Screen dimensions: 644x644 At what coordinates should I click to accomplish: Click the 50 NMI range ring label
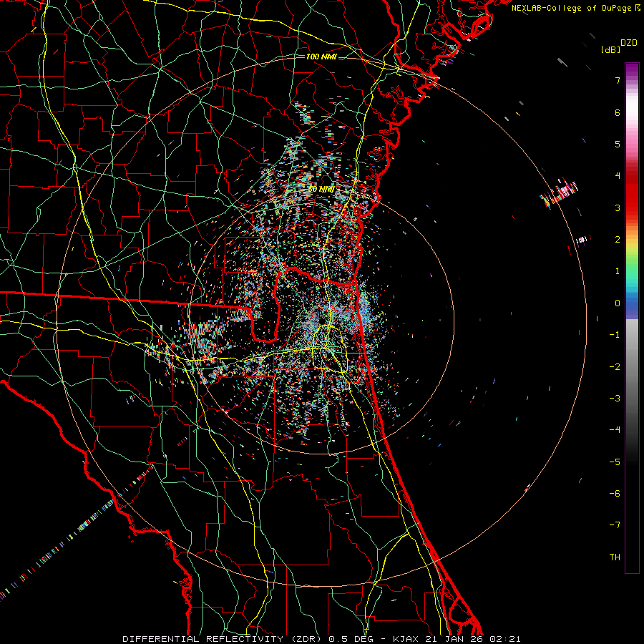(321, 190)
